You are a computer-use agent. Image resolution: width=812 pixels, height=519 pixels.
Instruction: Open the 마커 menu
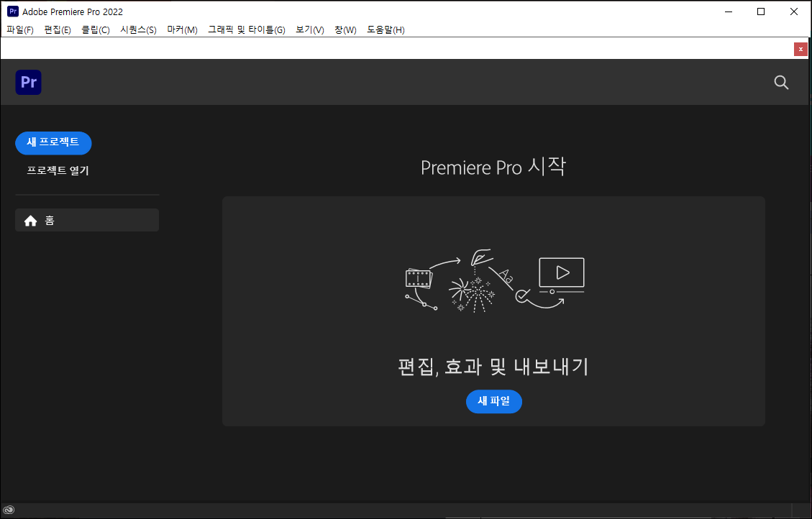(x=182, y=29)
